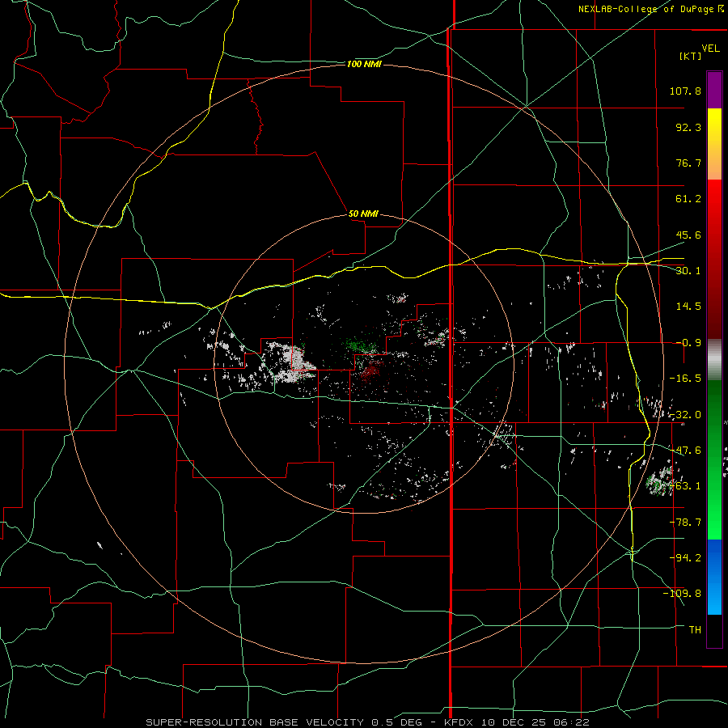The height and width of the screenshot is (728, 728).
Task: Select the -109.8 value on velocity scale
Action: point(682,594)
